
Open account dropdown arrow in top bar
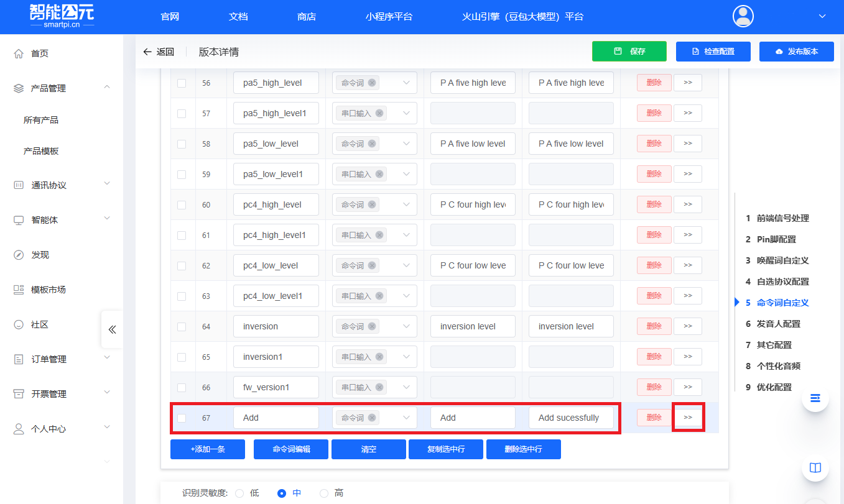pyautogui.click(x=822, y=16)
